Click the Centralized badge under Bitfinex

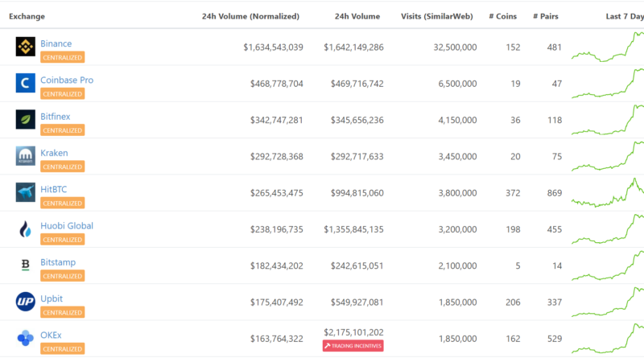63,130
